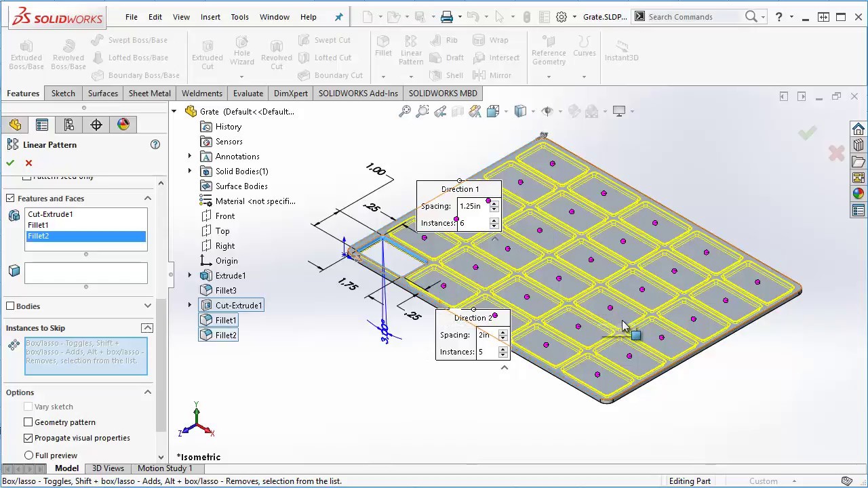Enable the Geometry pattern checkbox

28,422
